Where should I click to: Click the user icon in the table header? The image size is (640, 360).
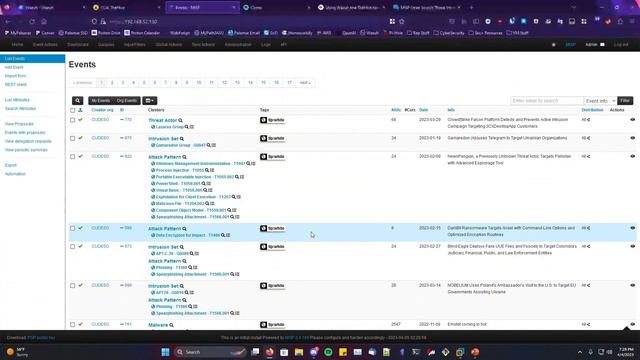80,110
